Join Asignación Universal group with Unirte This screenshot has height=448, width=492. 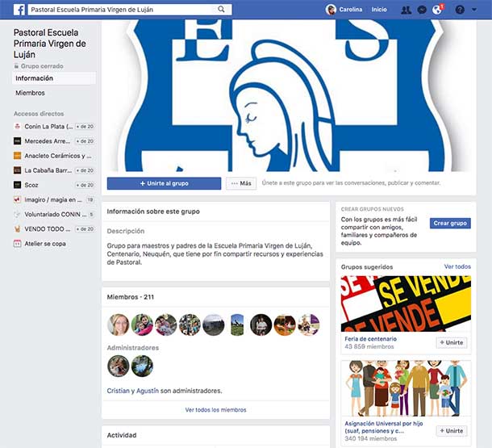[x=452, y=431]
